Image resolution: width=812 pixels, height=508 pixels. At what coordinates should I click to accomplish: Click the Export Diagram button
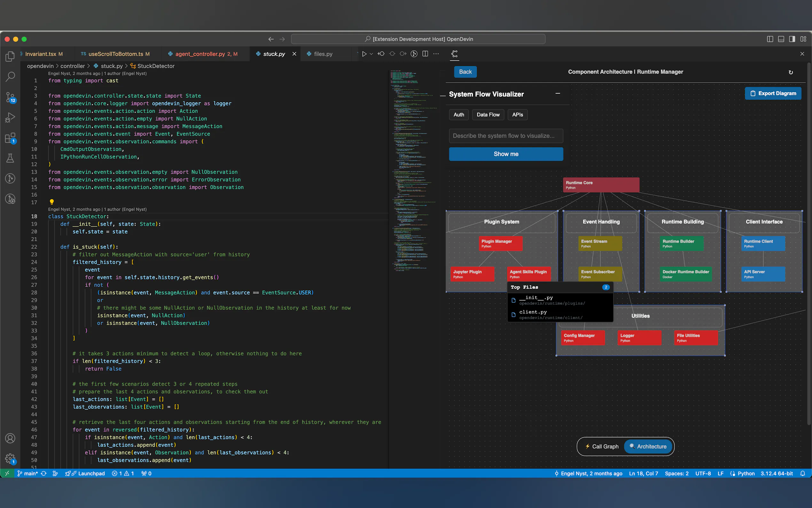pyautogui.click(x=773, y=93)
